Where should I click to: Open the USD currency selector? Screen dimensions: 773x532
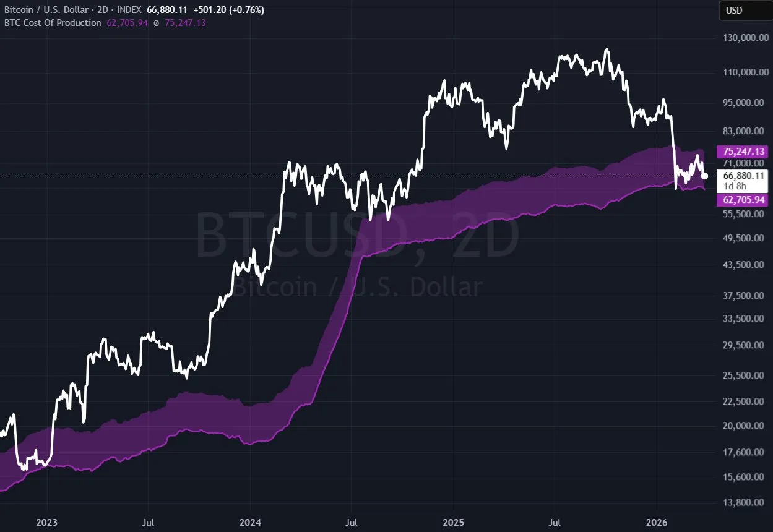point(734,11)
